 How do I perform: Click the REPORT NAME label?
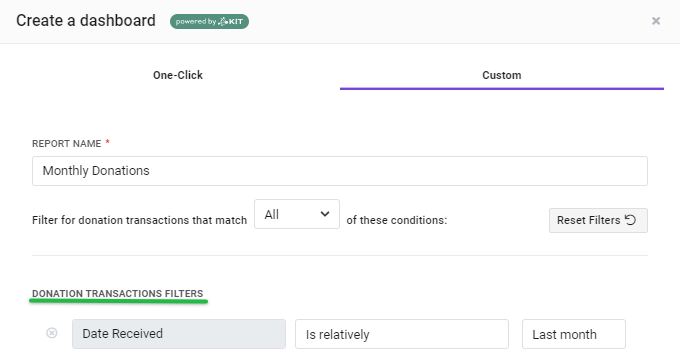tap(66, 144)
